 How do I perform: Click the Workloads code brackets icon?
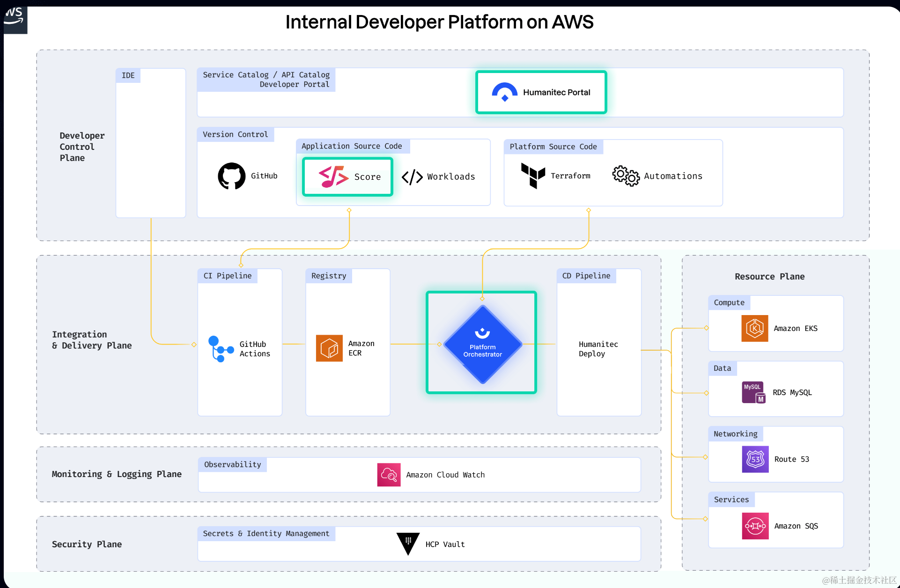[412, 177]
